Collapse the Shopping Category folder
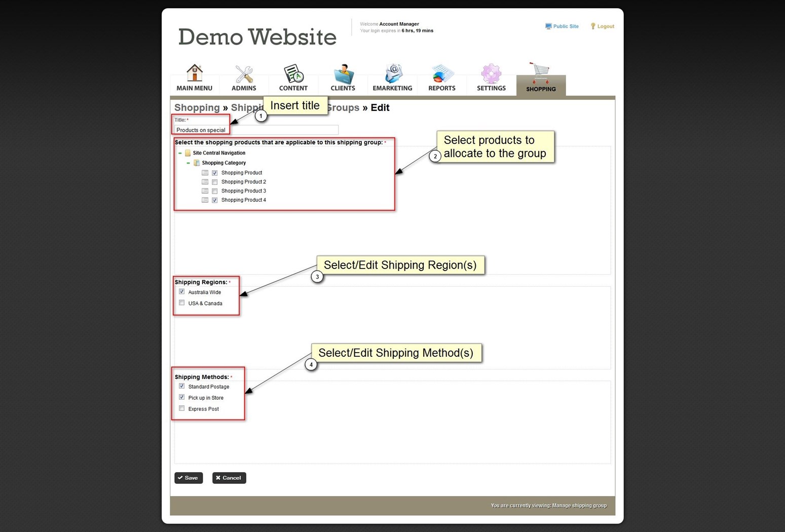This screenshot has width=785, height=532. click(189, 163)
